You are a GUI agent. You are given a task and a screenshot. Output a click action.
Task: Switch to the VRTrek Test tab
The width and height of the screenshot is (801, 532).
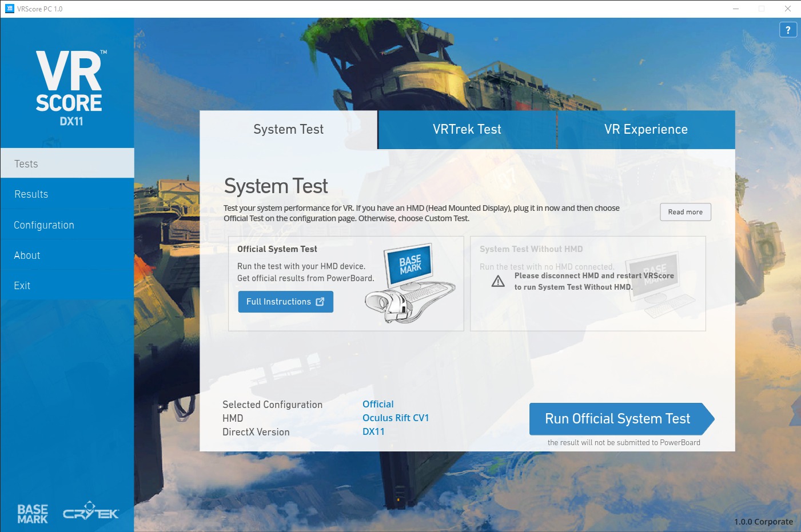coord(467,130)
